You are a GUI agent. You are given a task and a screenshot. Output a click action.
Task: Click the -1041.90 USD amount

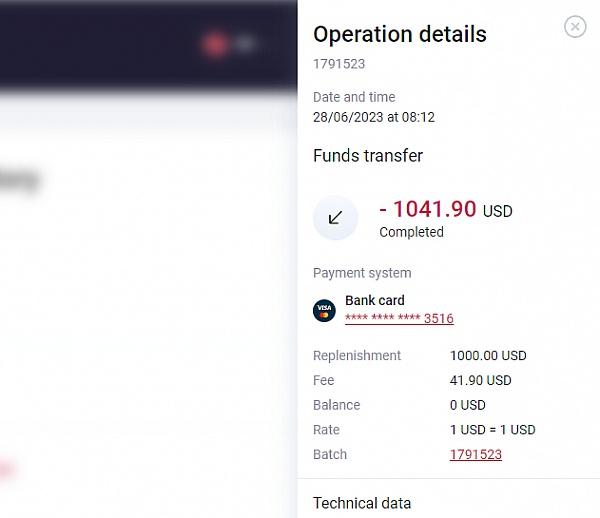coord(445,209)
